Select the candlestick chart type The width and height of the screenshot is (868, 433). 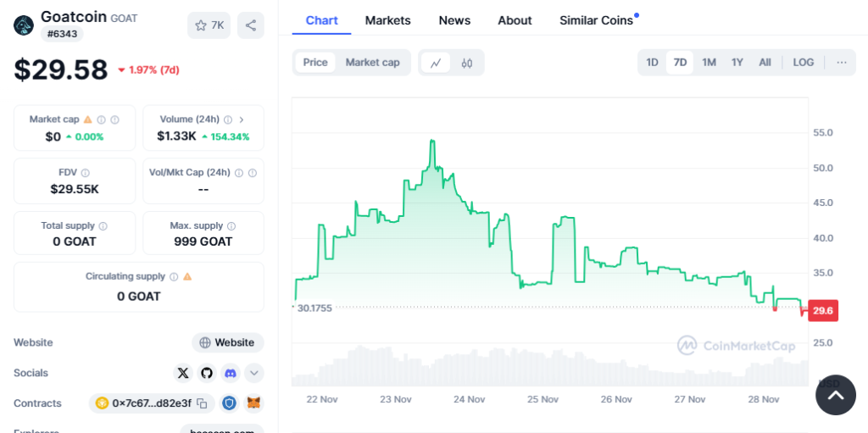[466, 63]
